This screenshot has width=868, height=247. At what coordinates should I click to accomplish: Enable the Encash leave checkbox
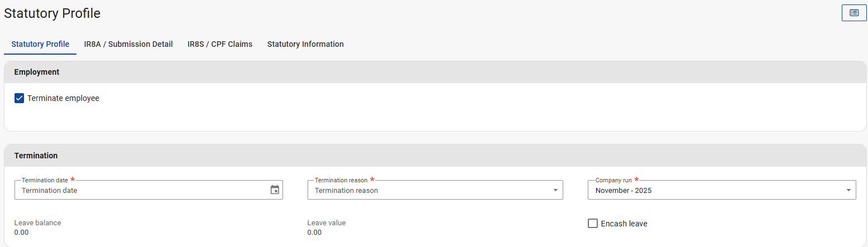[593, 224]
